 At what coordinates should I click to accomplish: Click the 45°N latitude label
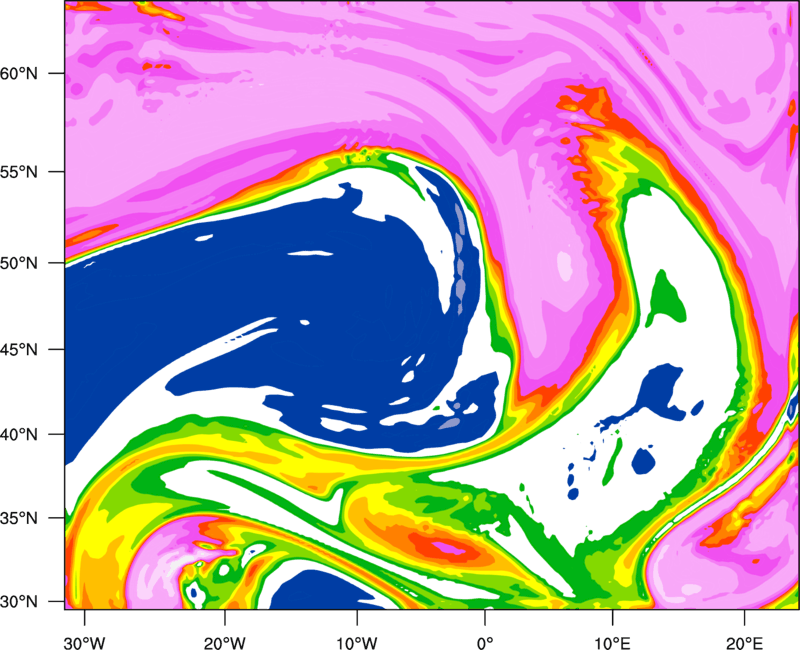click(19, 350)
